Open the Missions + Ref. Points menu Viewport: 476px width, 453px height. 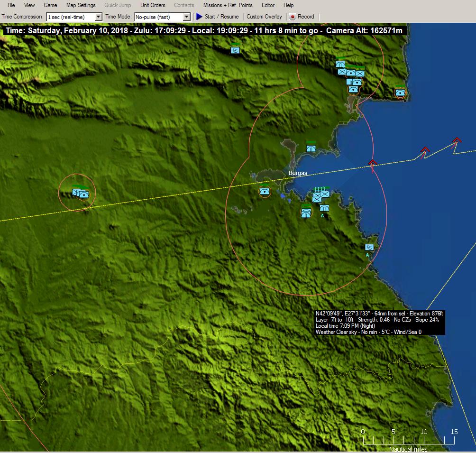[228, 5]
